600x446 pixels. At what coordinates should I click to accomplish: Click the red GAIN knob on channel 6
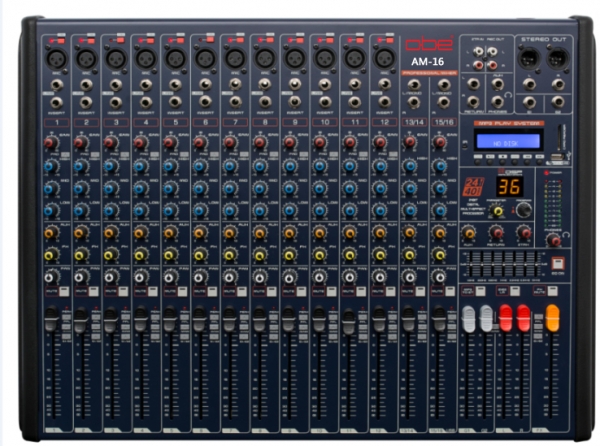[199, 143]
